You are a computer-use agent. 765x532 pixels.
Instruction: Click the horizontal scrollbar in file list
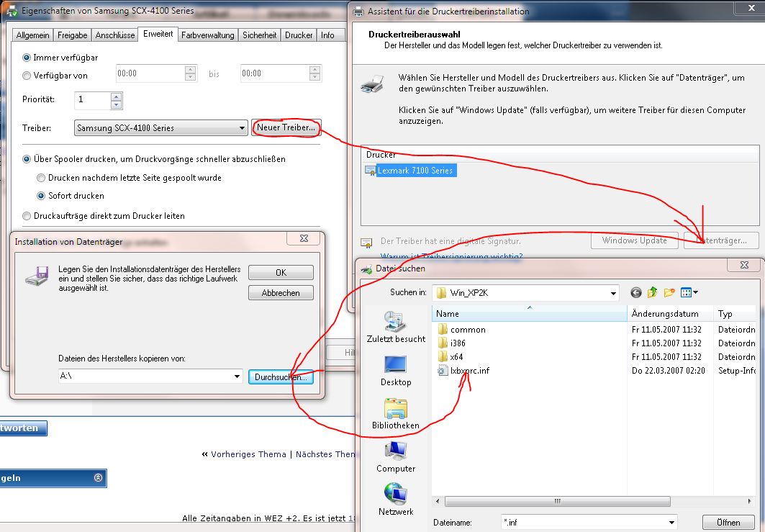[558, 501]
